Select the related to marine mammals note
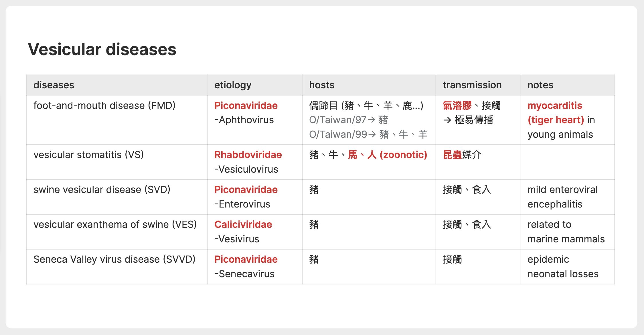The image size is (644, 335). [x=566, y=232]
